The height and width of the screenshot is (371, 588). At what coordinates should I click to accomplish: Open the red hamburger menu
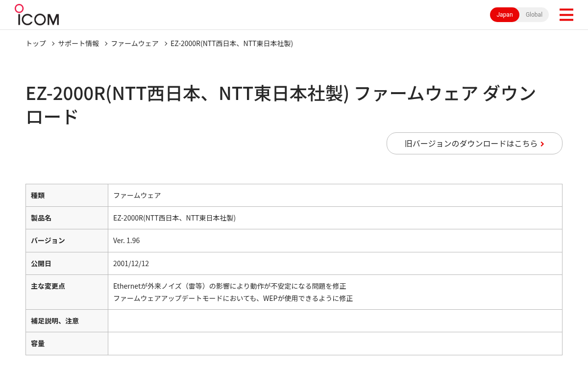pyautogui.click(x=566, y=15)
